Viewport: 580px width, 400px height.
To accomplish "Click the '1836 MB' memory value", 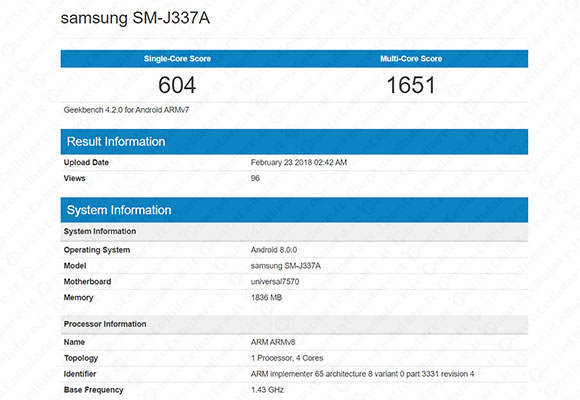I will (x=266, y=298).
